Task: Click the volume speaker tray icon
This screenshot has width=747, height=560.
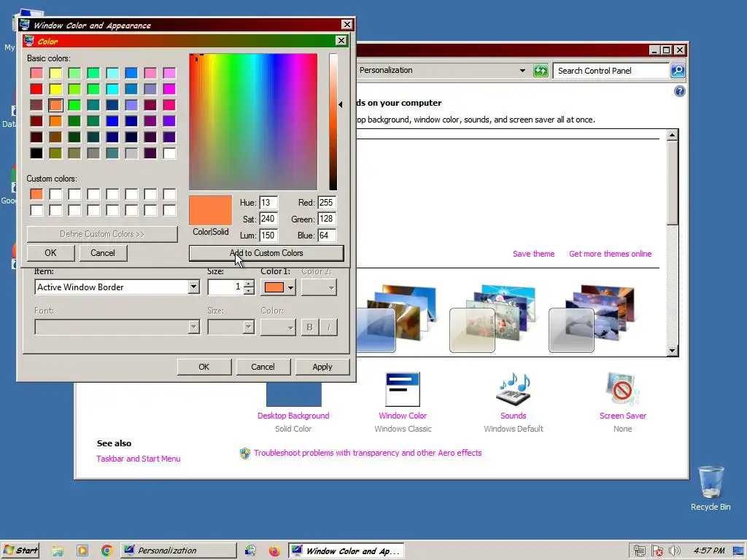Action: tap(675, 551)
